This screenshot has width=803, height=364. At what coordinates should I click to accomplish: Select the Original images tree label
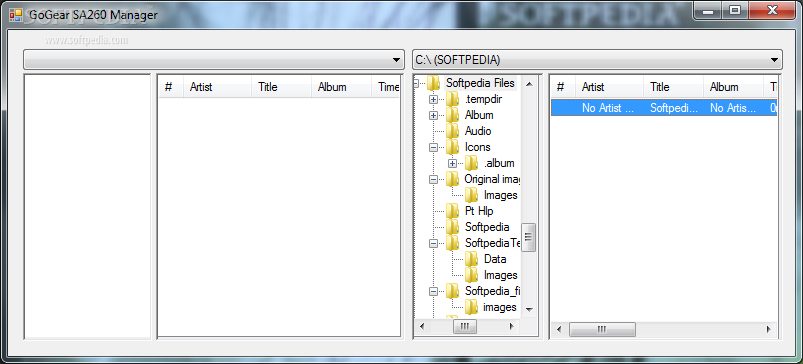(x=493, y=179)
